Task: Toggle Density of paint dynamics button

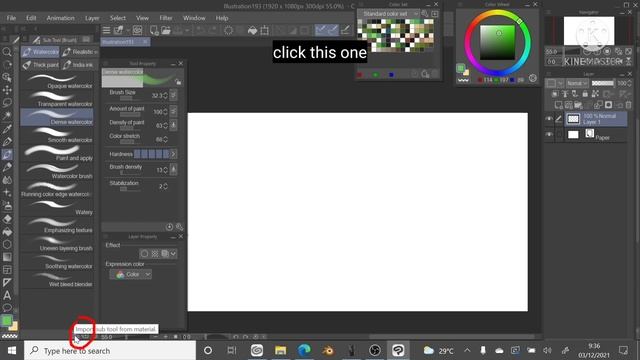Action: (x=173, y=125)
